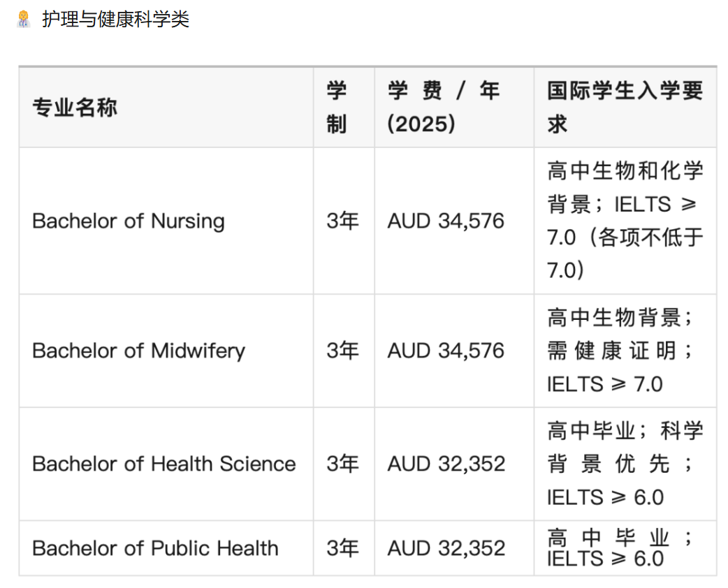728x588 pixels.
Task: Click the Nursing entry requirement with IELTS ≥ 7.0 (各项不低于7.0)
Action: point(625,221)
